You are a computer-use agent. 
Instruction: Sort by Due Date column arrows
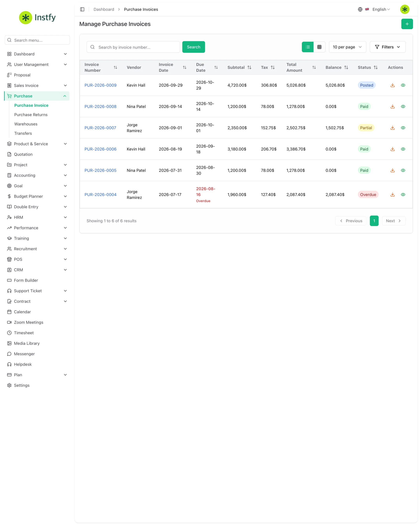(216, 67)
